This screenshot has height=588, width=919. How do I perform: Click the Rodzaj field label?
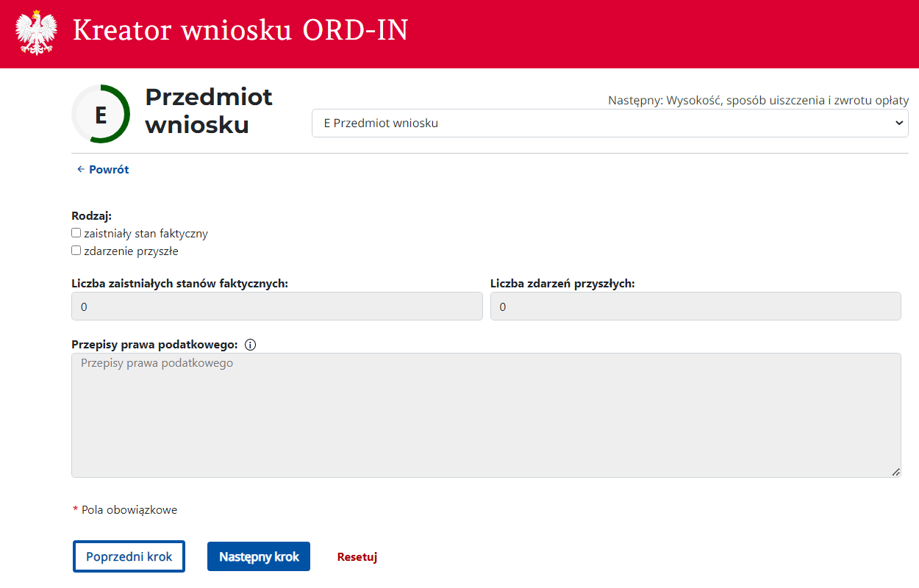[x=91, y=216]
